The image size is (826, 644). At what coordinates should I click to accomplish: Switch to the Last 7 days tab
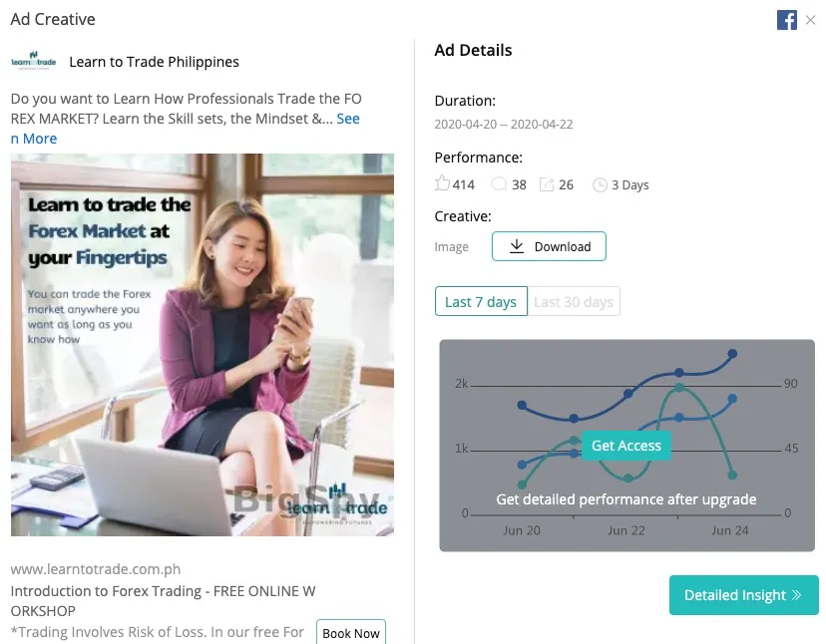(481, 300)
